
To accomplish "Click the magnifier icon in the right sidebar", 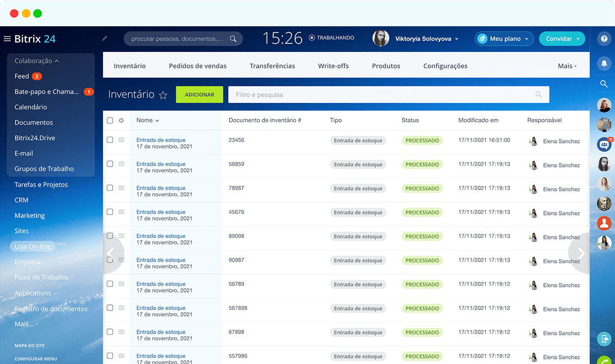I will pyautogui.click(x=604, y=84).
